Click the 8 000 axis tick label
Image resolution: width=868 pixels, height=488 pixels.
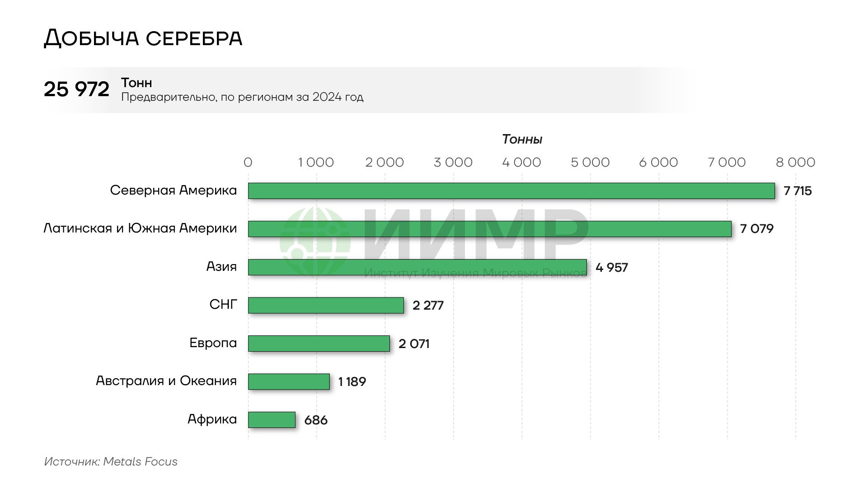click(795, 163)
